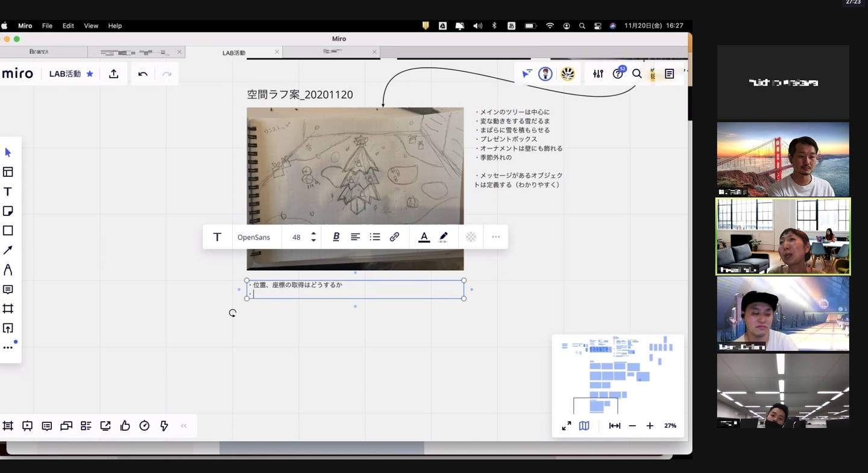Pick the connection line arrow tool
The width and height of the screenshot is (868, 473).
[8, 250]
